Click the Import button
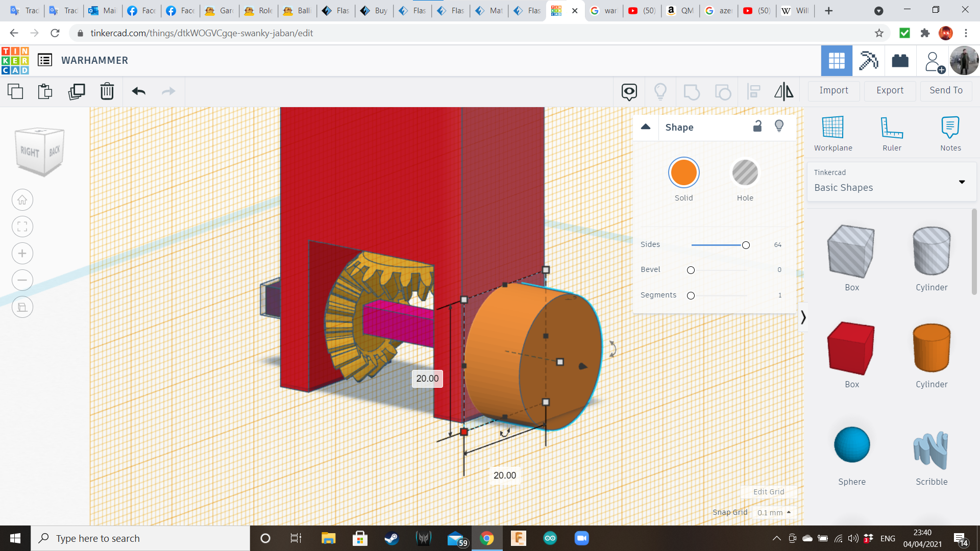 [x=834, y=90]
